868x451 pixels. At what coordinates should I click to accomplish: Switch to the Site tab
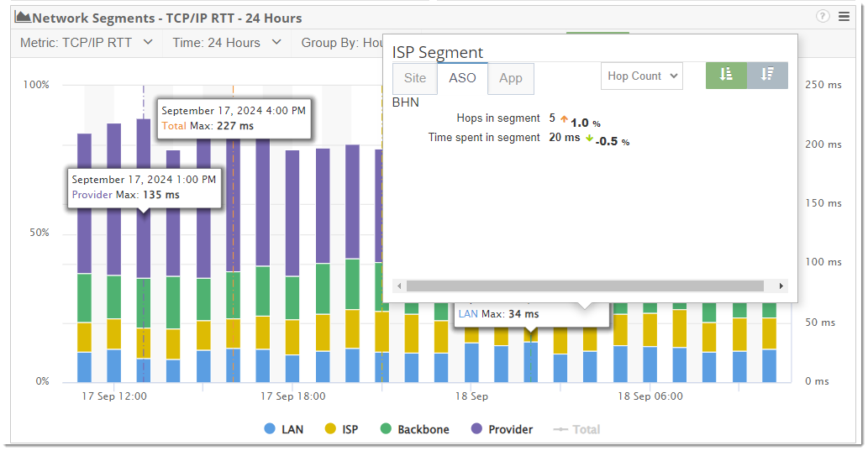pos(415,78)
